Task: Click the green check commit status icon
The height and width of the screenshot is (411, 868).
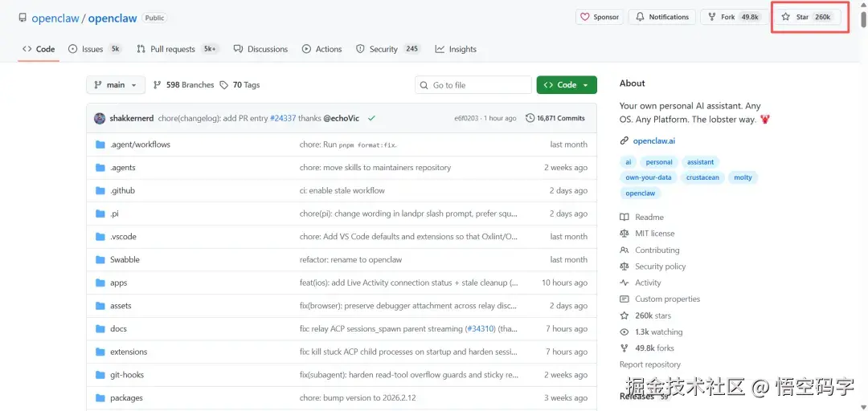Action: click(371, 118)
